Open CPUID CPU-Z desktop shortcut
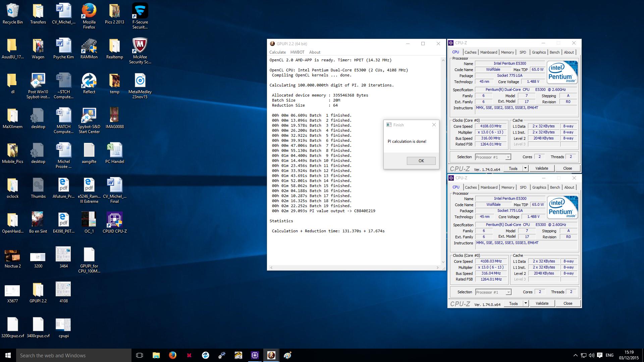The image size is (644, 362). pyautogui.click(x=114, y=223)
